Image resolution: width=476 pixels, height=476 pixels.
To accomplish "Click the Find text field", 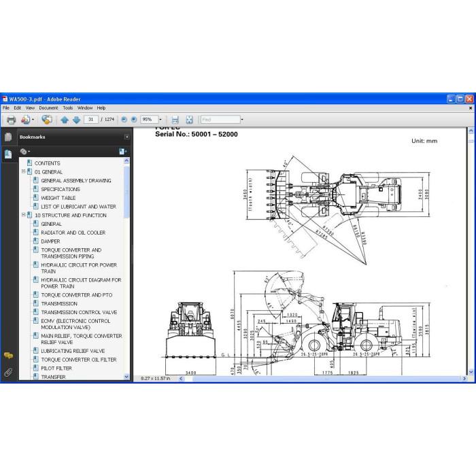I will tap(220, 120).
